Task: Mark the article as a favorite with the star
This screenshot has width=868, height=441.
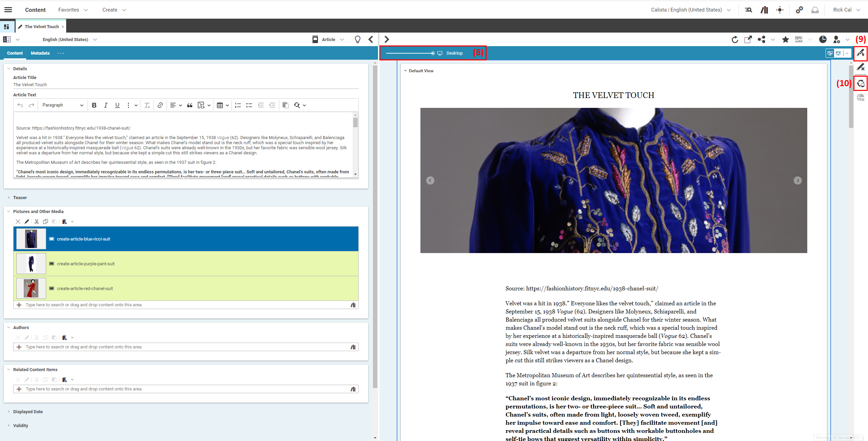Action: pyautogui.click(x=785, y=39)
